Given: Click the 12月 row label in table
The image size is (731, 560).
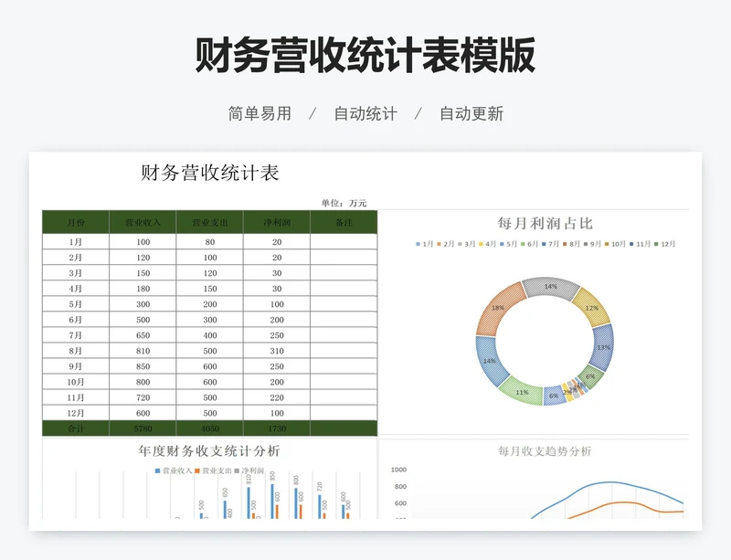Looking at the screenshot, I should (76, 413).
